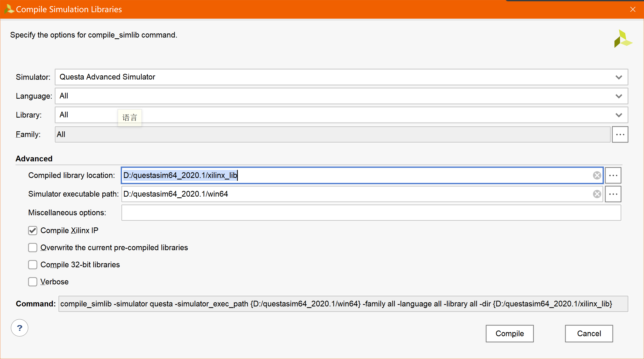Screen dimensions: 644x359
Task: Toggle the Verbose checkbox
Action: 33,282
